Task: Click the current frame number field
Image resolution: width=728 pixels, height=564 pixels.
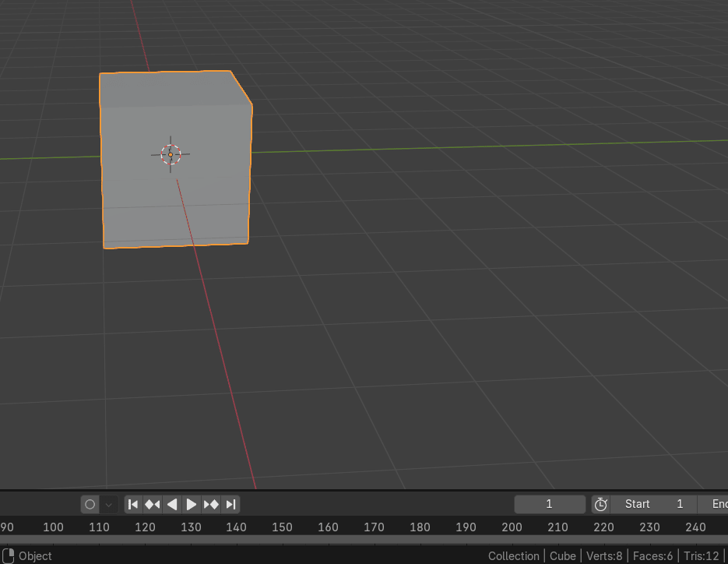Action: (549, 504)
